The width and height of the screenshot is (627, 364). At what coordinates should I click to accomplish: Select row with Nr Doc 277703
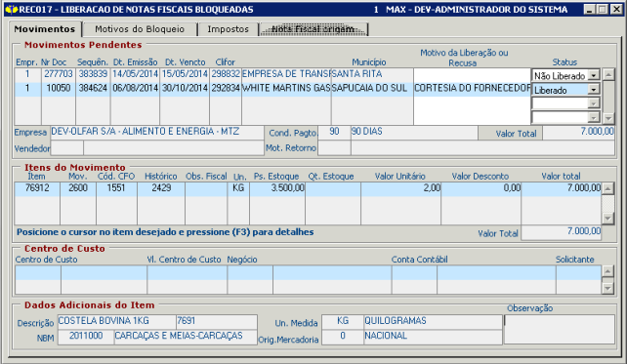click(x=214, y=74)
